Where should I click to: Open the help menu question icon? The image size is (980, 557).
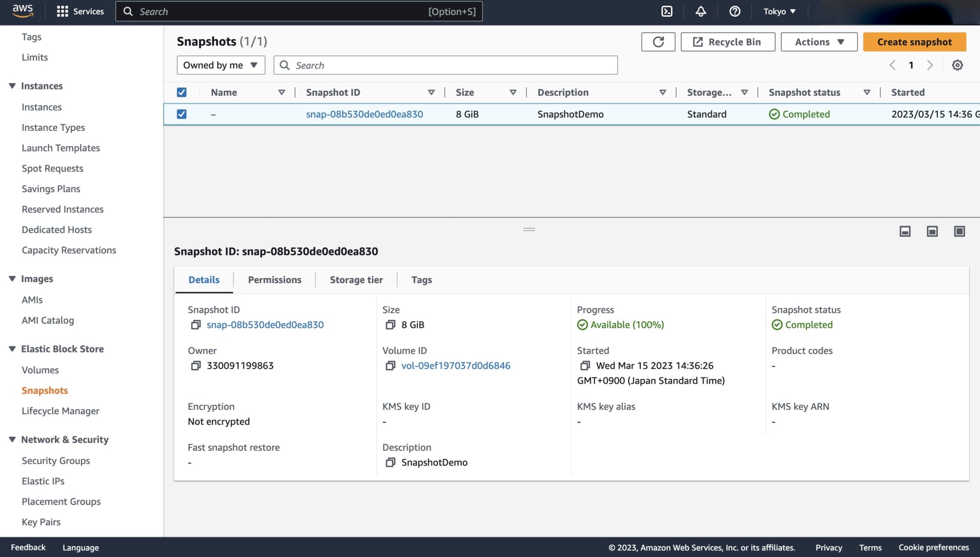[735, 11]
